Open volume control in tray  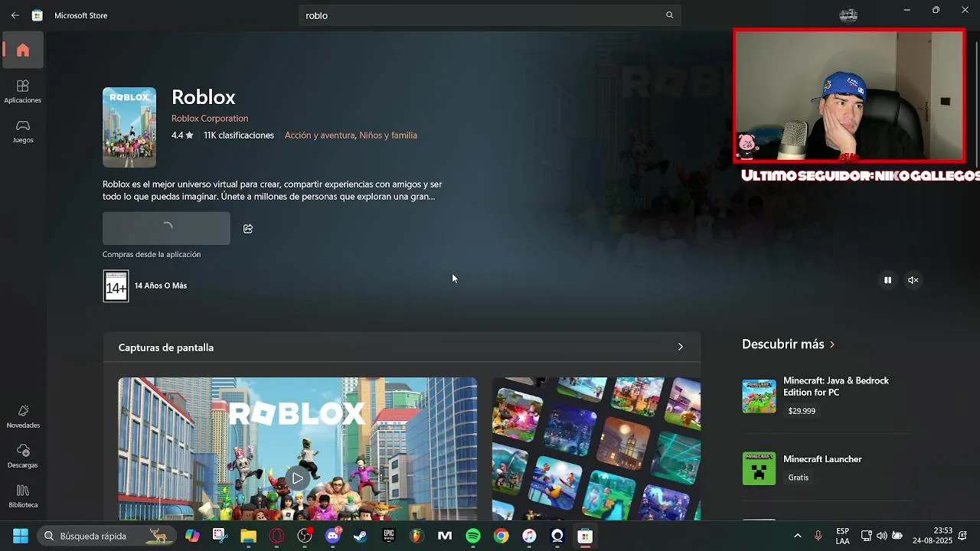pyautogui.click(x=882, y=536)
